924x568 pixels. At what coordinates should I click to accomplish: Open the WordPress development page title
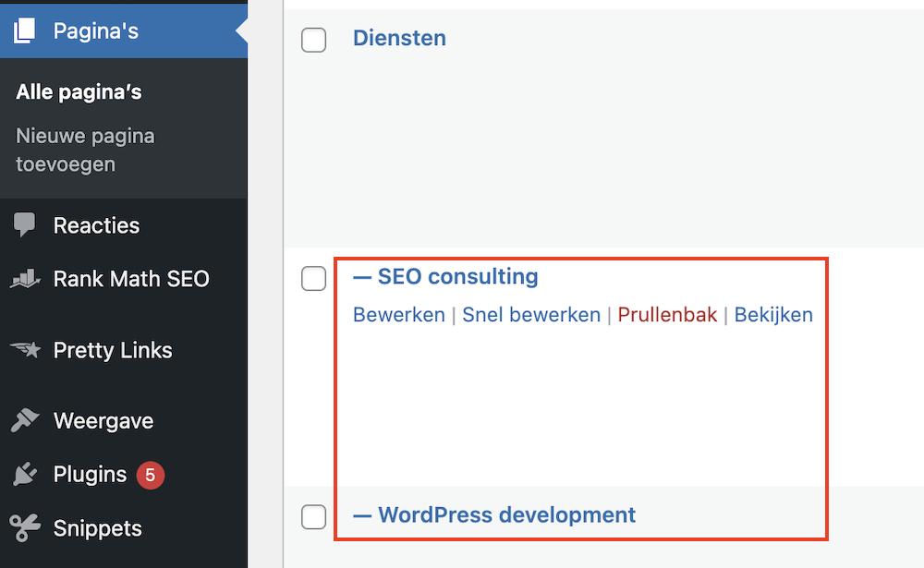coord(506,514)
